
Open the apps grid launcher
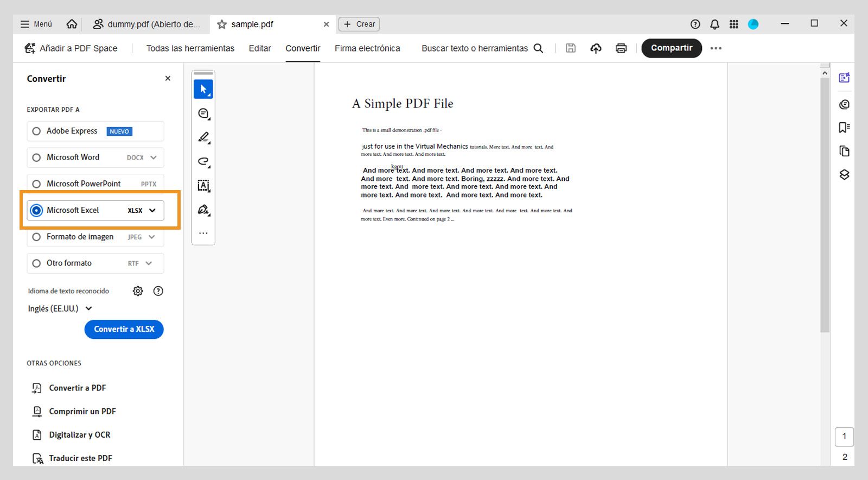734,24
